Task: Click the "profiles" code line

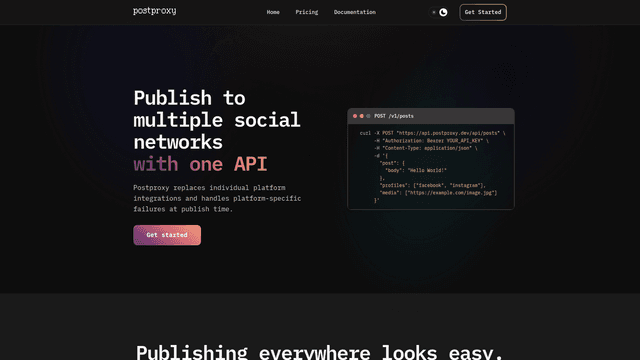Action: pyautogui.click(x=433, y=185)
